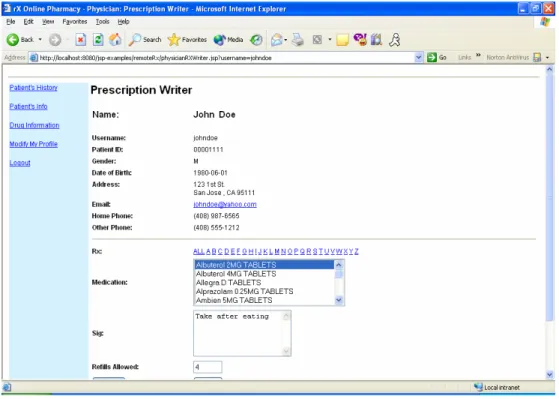Expand the Edit icon dropdown arrow
This screenshot has width=559, height=399.
coord(330,40)
